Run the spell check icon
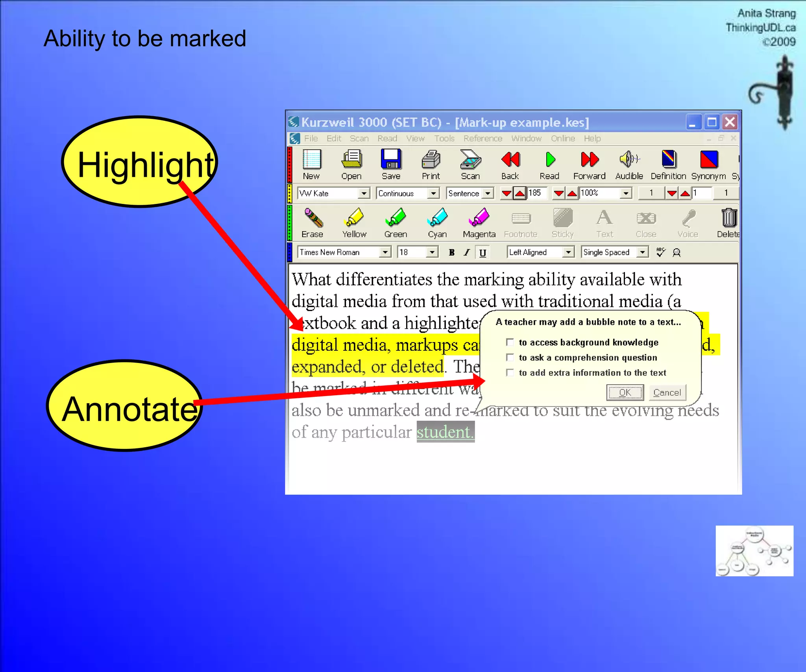Screen dimensions: 806x672 [661, 252]
